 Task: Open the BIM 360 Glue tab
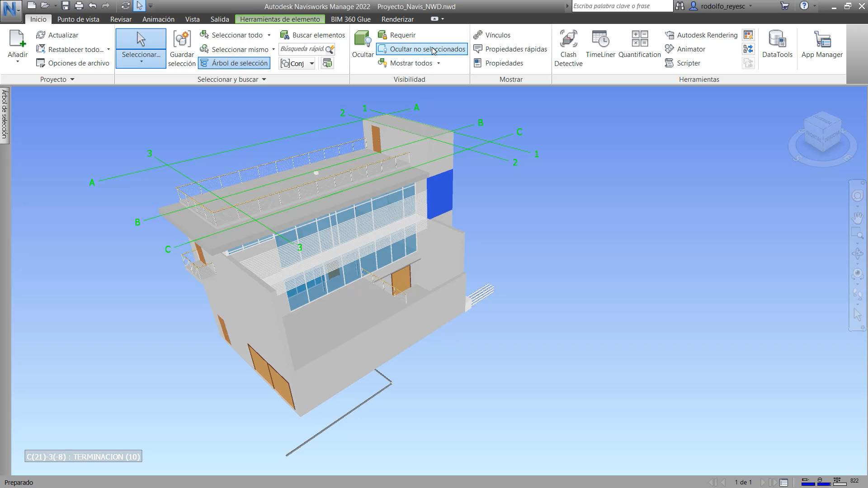click(x=350, y=19)
